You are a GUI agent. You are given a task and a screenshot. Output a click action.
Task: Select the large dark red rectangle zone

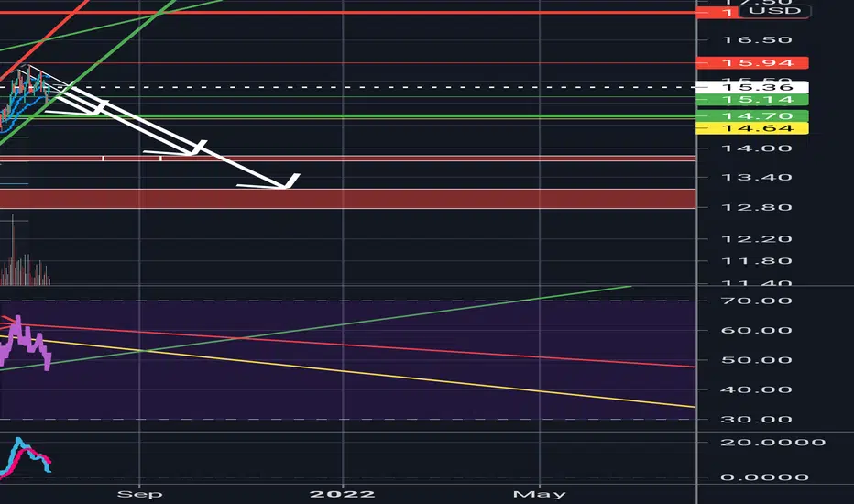click(x=348, y=199)
